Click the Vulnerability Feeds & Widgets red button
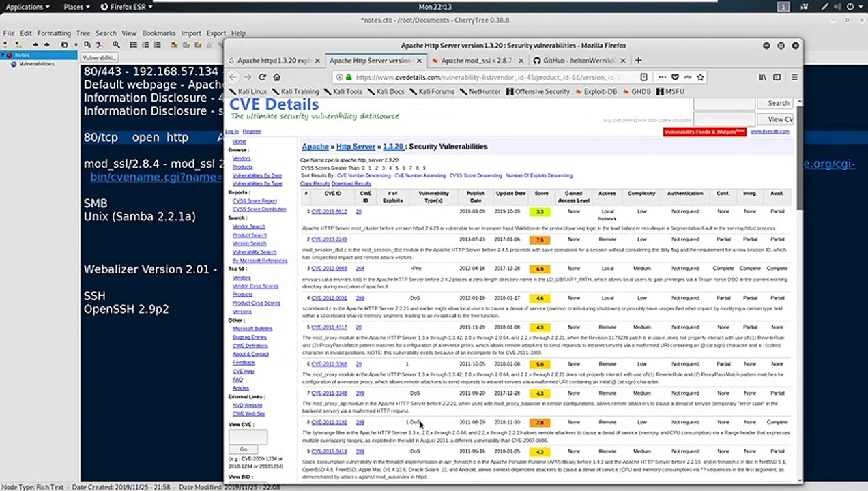 pos(704,132)
